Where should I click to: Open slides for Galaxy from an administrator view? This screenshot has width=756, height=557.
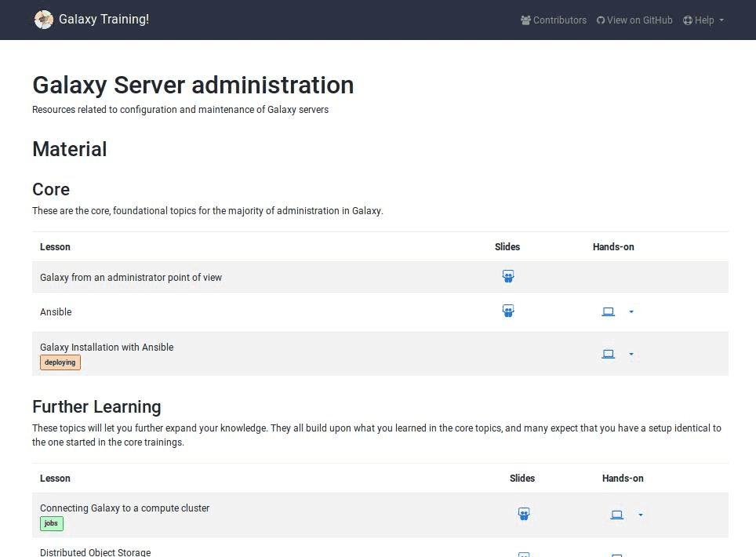click(x=508, y=276)
